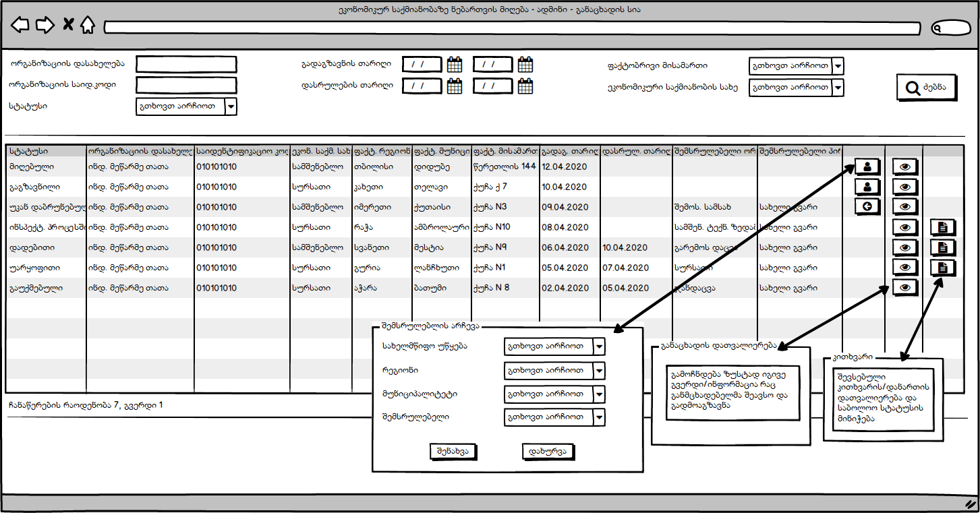This screenshot has width=980, height=513.
Task: Expand the რეგიონი dropdown in the popup
Action: pyautogui.click(x=598, y=371)
